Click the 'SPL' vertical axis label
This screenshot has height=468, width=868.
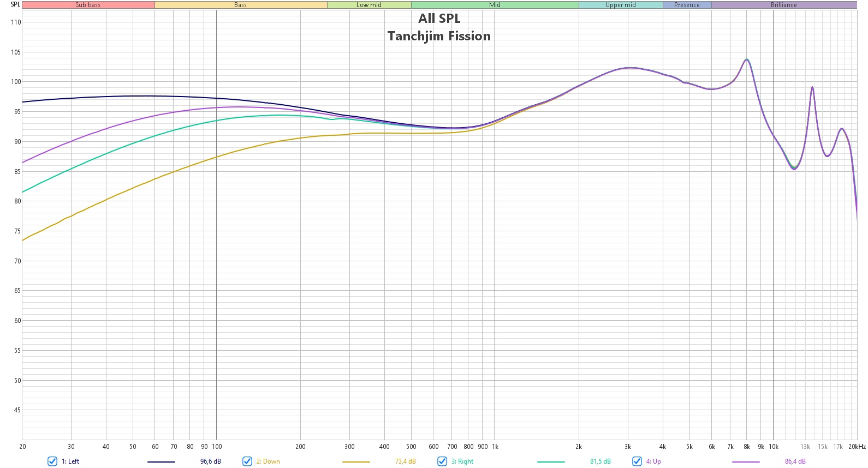[x=15, y=4]
